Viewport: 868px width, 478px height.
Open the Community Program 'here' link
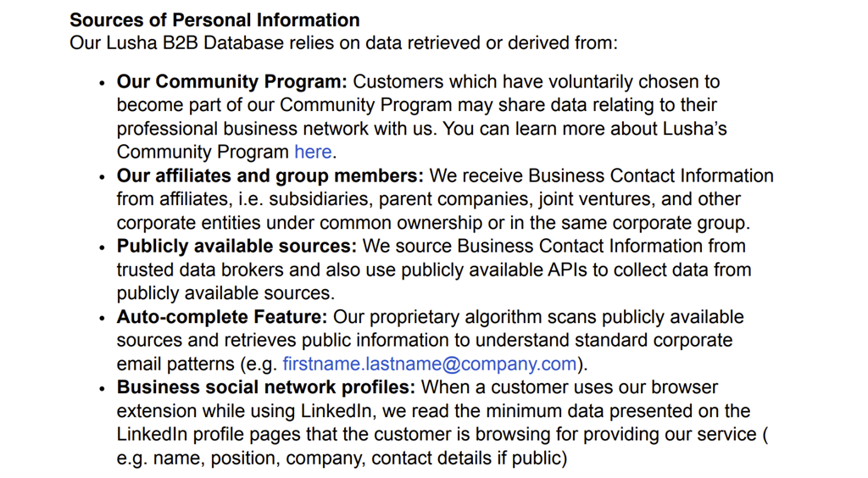point(313,153)
